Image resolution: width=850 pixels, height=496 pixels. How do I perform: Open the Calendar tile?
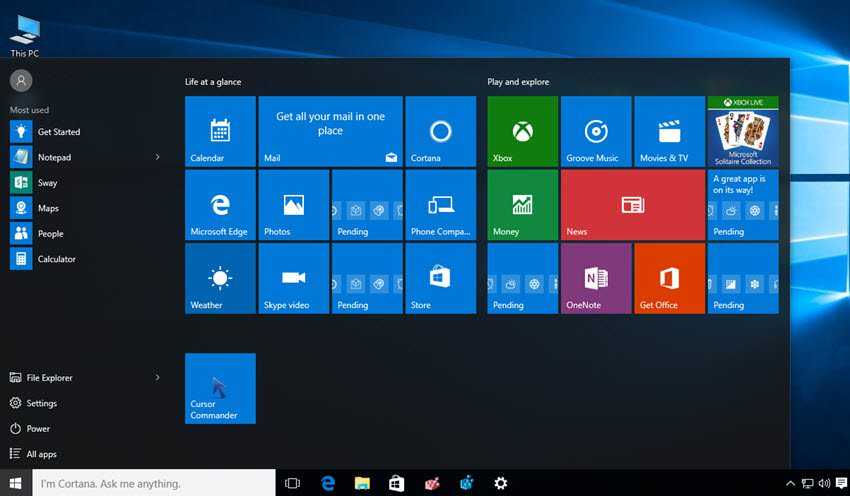click(x=220, y=131)
